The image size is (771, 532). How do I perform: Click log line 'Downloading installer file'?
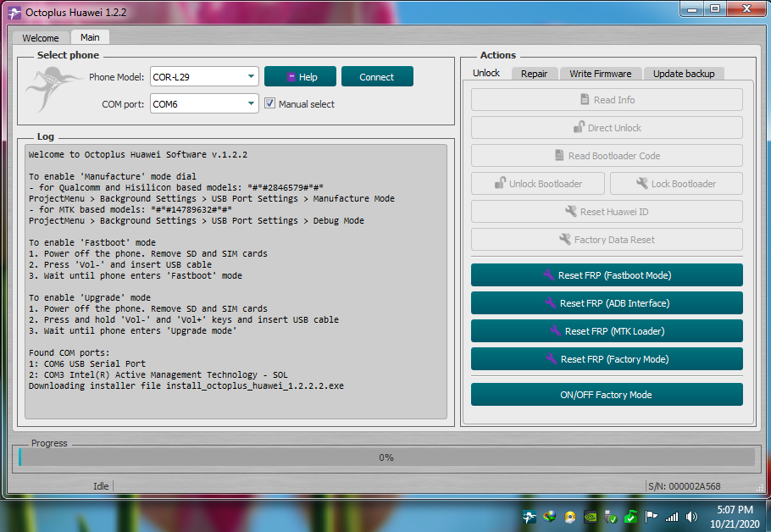pos(186,386)
